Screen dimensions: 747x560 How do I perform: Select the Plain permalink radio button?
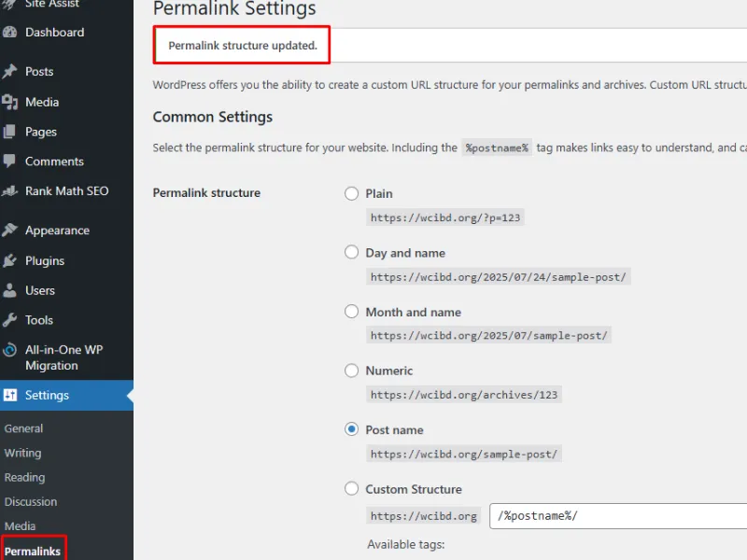pyautogui.click(x=352, y=194)
